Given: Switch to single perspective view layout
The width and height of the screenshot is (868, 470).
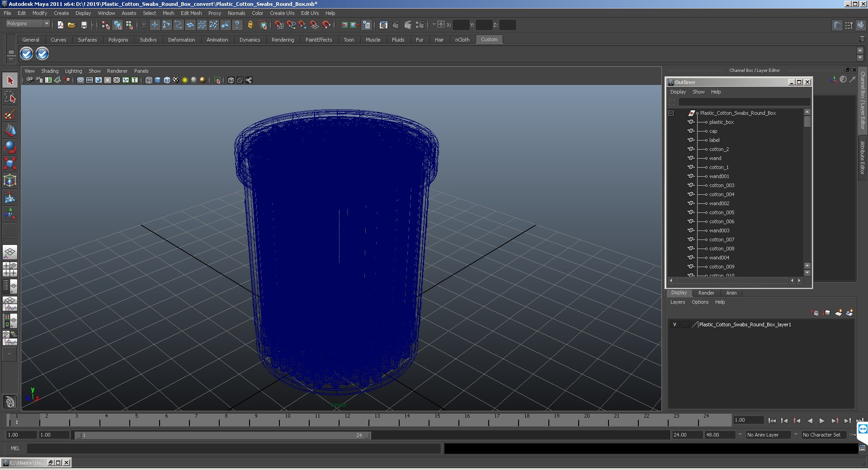Looking at the screenshot, I should coord(10,253).
